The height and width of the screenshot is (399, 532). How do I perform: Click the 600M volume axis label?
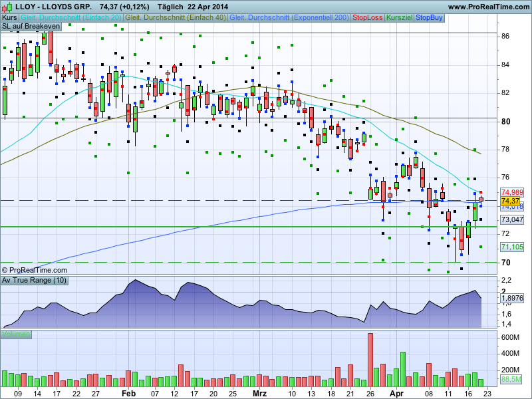click(510, 337)
